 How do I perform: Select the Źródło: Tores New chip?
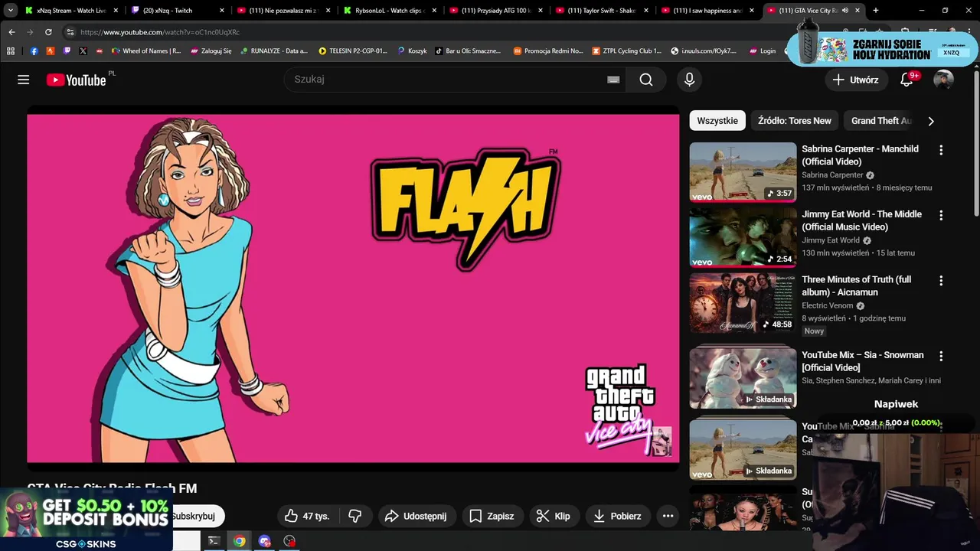(x=795, y=121)
